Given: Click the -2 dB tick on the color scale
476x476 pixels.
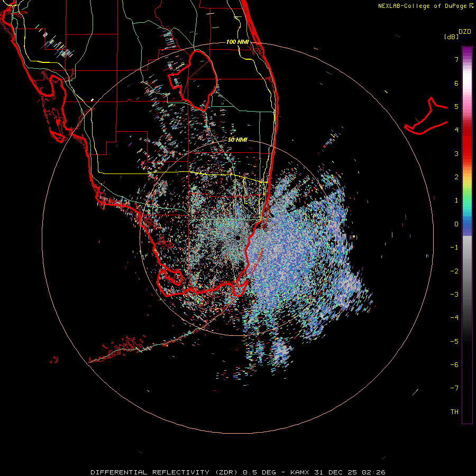Looking at the screenshot, I should (x=454, y=271).
